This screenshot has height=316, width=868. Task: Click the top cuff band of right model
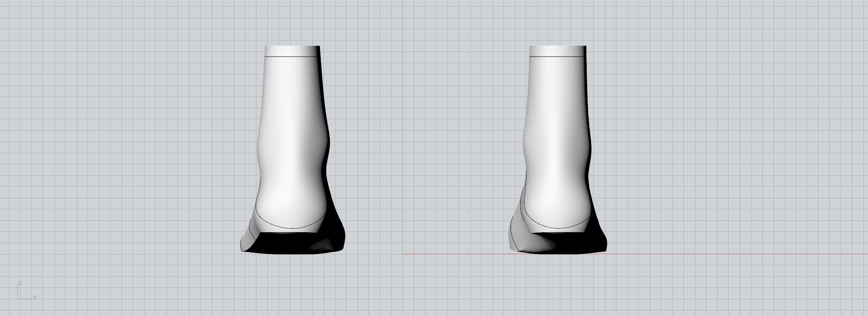click(x=557, y=51)
